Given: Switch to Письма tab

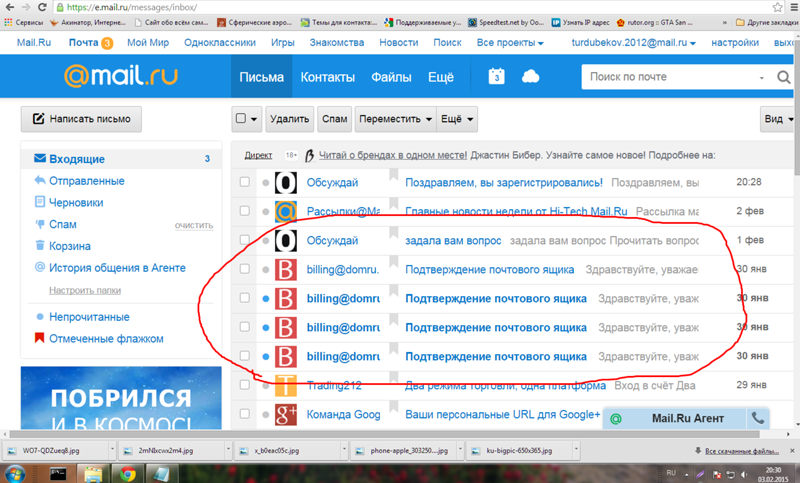Looking at the screenshot, I should coord(261,77).
